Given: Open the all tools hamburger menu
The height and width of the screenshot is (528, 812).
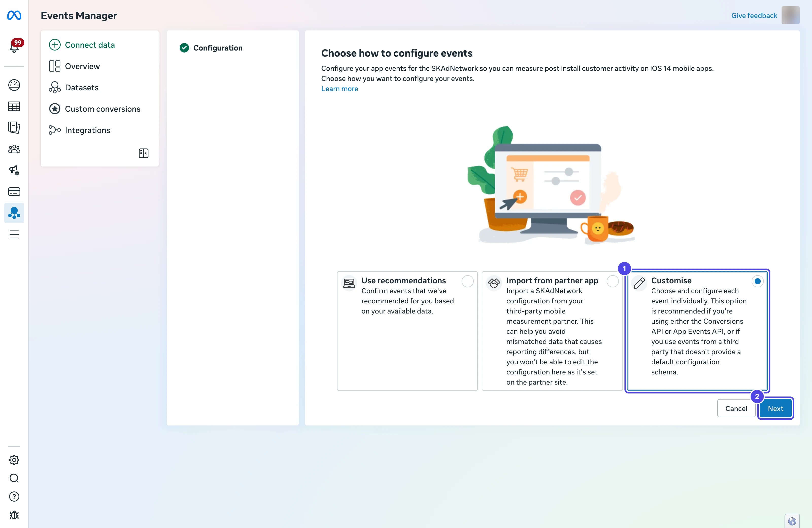Looking at the screenshot, I should pos(14,235).
